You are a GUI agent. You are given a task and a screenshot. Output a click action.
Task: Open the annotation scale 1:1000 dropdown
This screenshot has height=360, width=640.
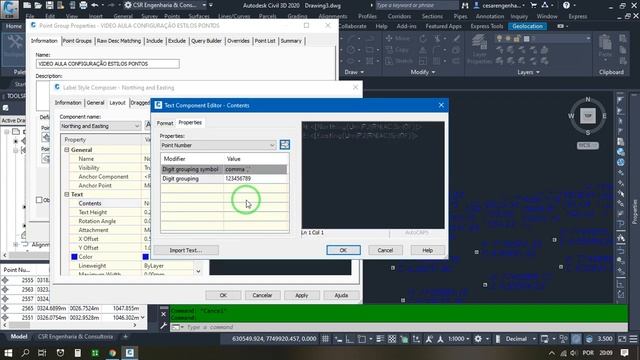point(458,339)
